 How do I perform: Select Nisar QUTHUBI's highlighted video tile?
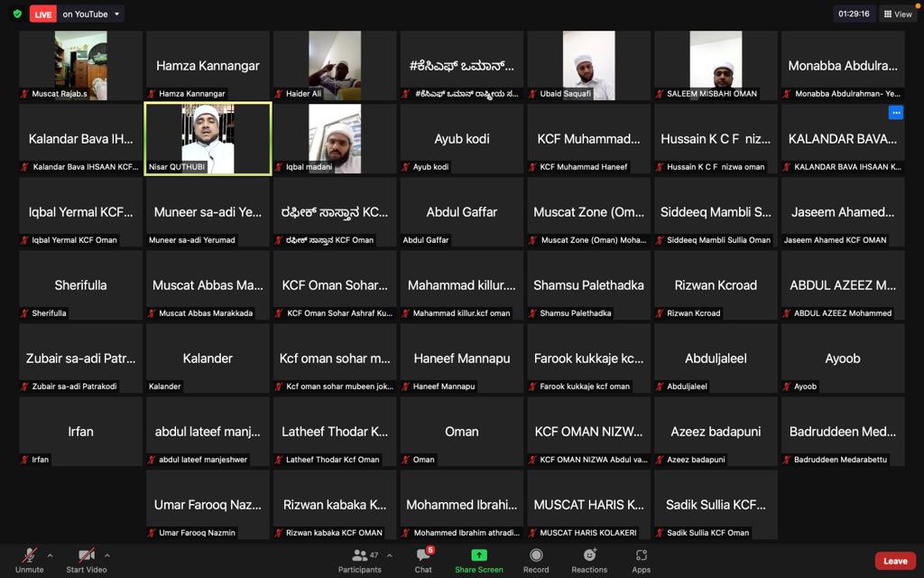(x=208, y=138)
